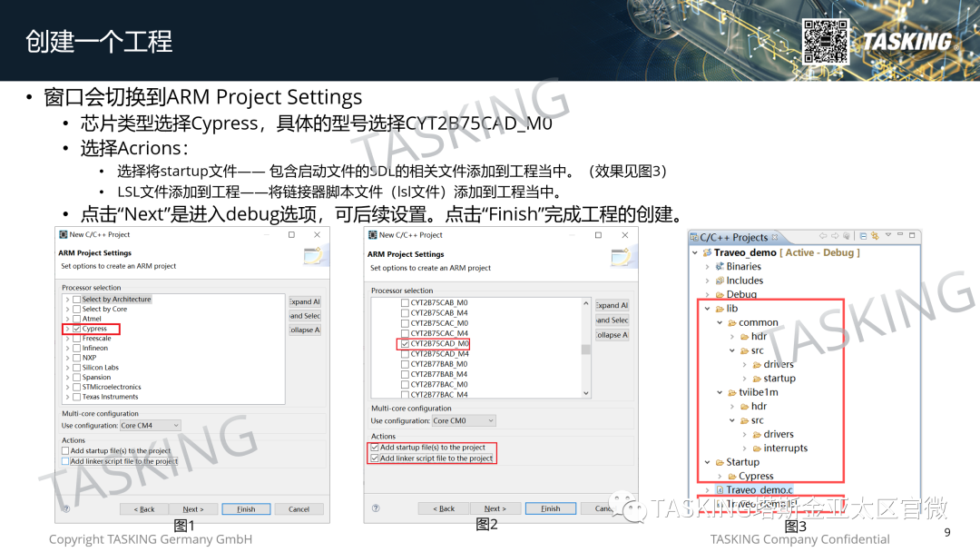The image size is (980, 552).
Task: Click the processor list scrollbar thumb
Action: coord(585,349)
